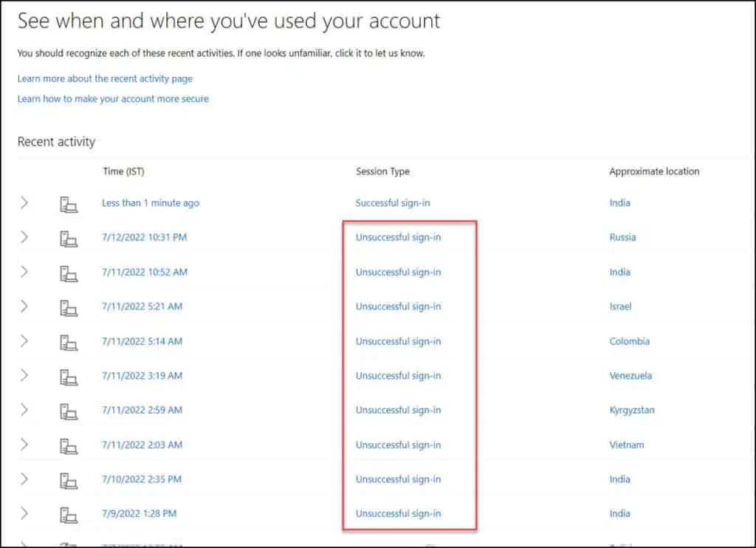756x548 pixels.
Task: Click 7/11/2022 5:14 AM timestamp
Action: click(x=142, y=341)
